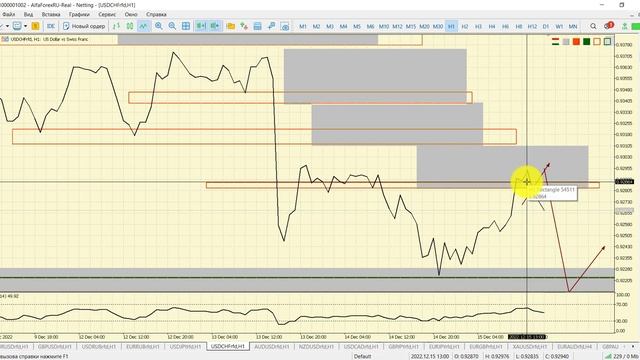Open the Вставка menu

(x=51, y=14)
